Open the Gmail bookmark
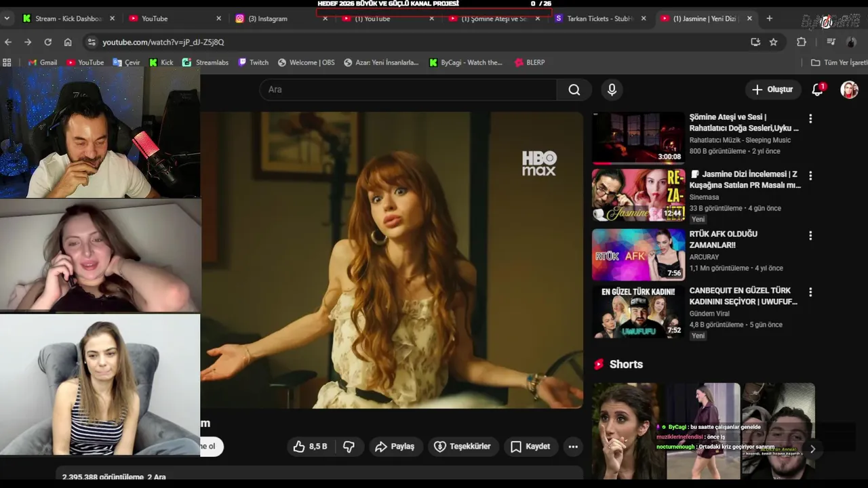The image size is (868, 488). point(43,62)
